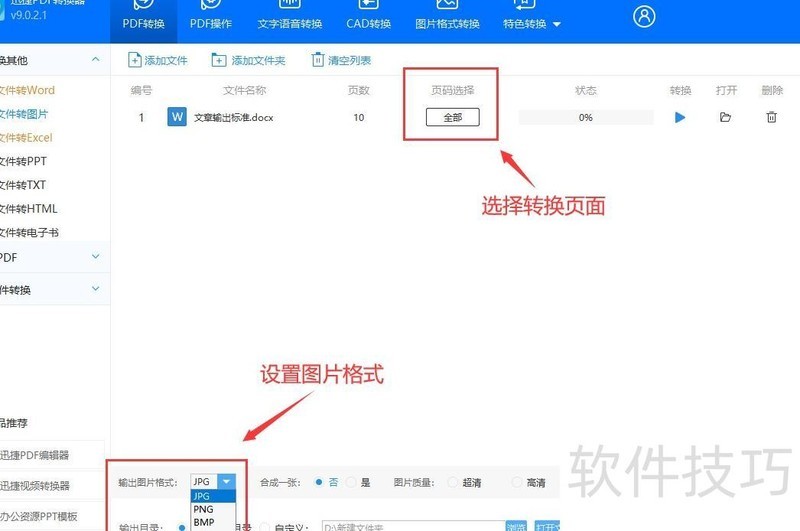The image size is (800, 531).
Task: Open output folder for 文章输出标准.docx
Action: coord(725,117)
